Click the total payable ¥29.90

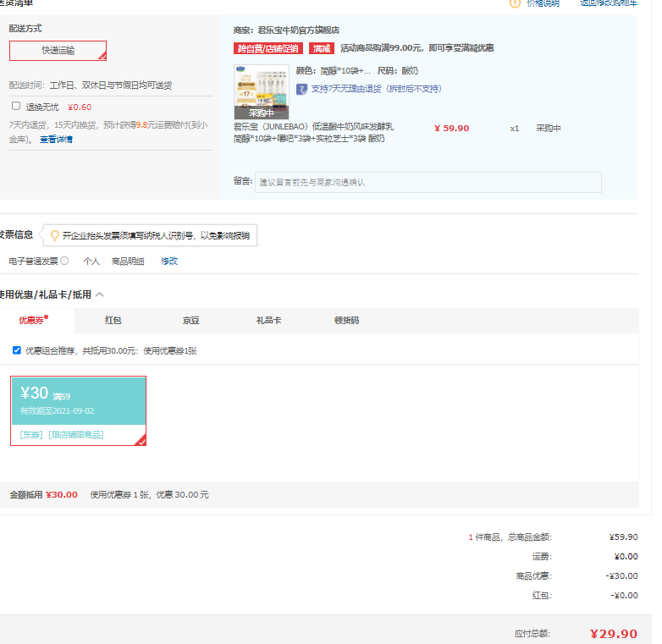click(x=614, y=634)
